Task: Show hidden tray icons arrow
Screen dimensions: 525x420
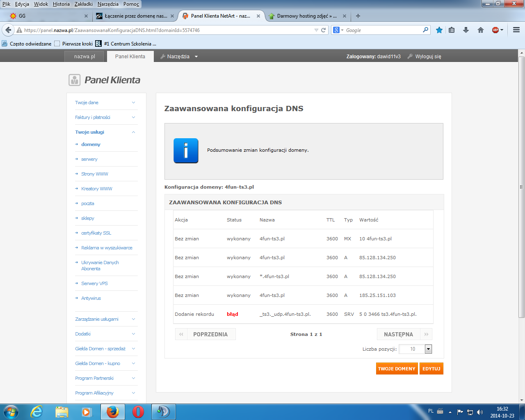Action: (x=450, y=412)
